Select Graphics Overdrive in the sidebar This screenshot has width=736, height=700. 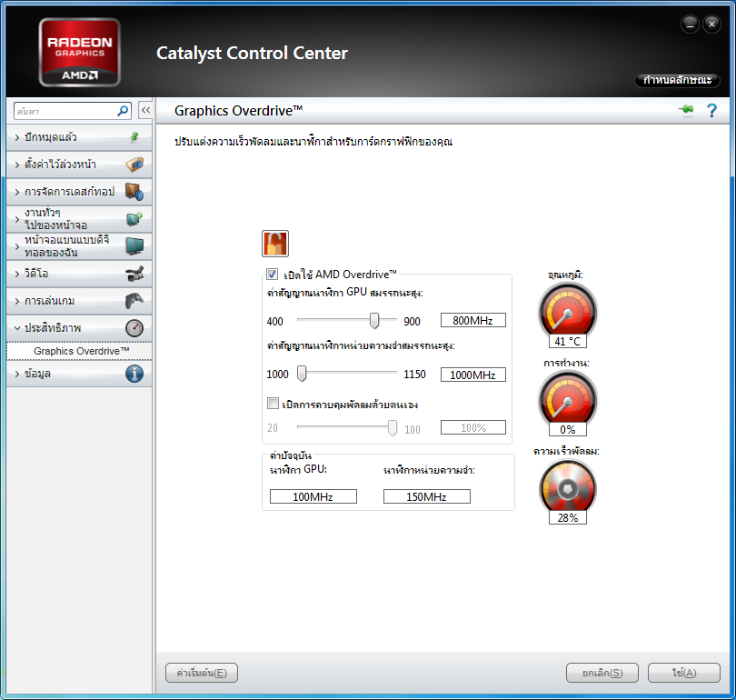point(79,351)
